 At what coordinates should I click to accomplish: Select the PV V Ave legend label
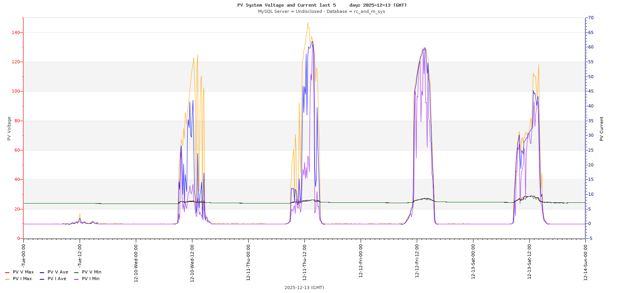[58, 272]
